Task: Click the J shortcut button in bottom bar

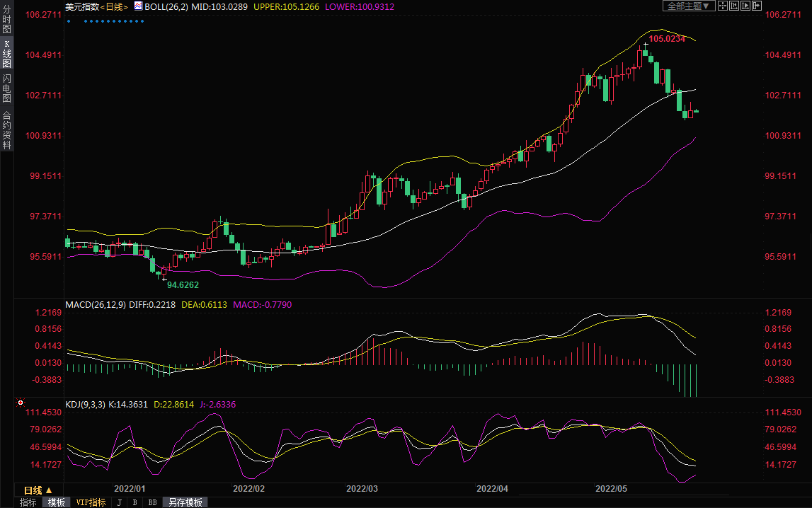Action: 119,502
